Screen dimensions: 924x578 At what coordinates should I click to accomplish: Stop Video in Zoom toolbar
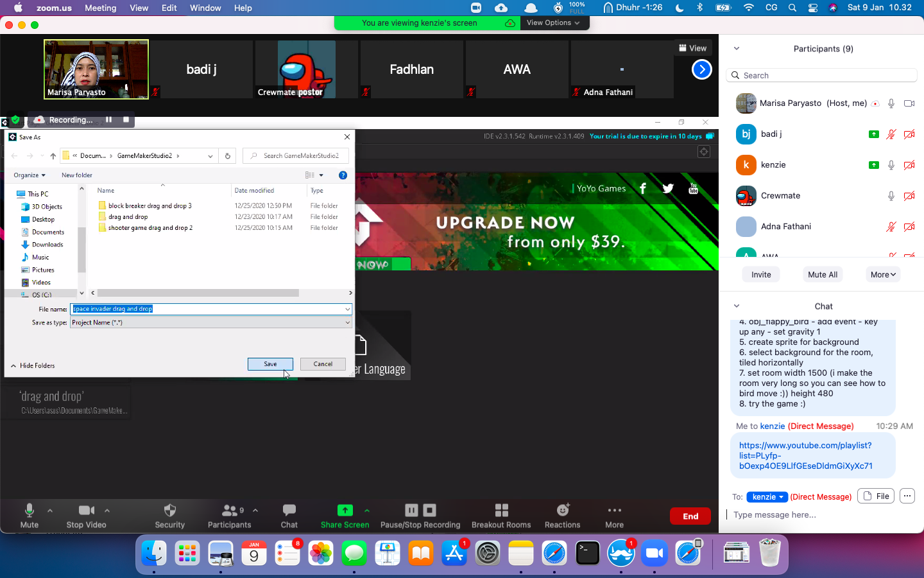pos(86,516)
